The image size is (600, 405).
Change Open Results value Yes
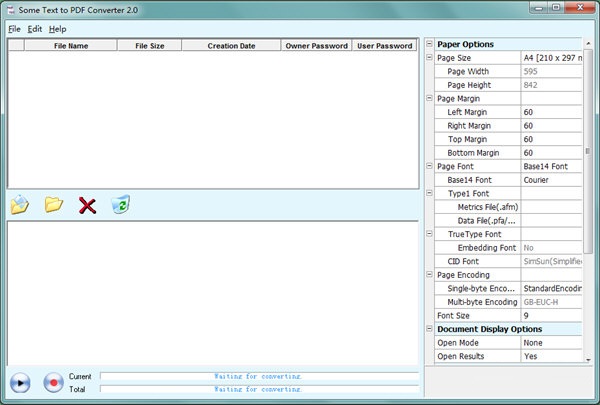click(x=551, y=356)
